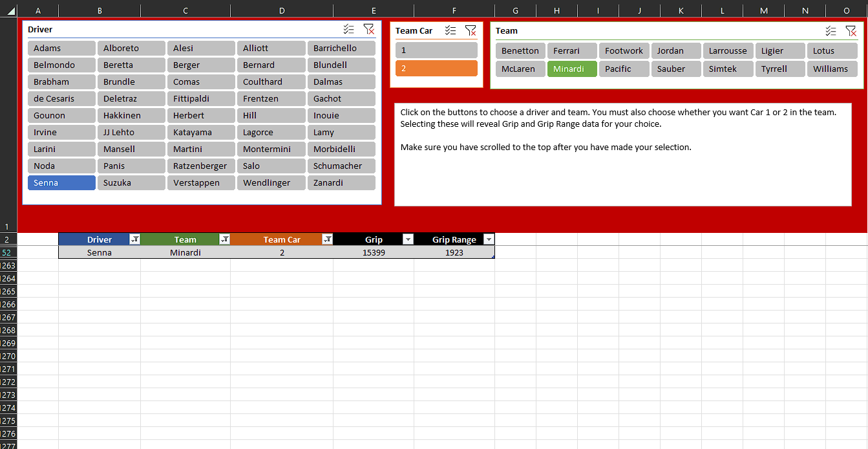The width and height of the screenshot is (868, 449).
Task: Open the Team column filter dropdown
Action: pos(224,239)
